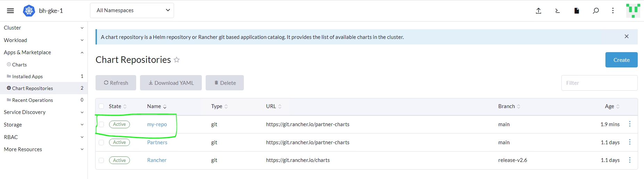Click the Filter input field

click(x=599, y=83)
